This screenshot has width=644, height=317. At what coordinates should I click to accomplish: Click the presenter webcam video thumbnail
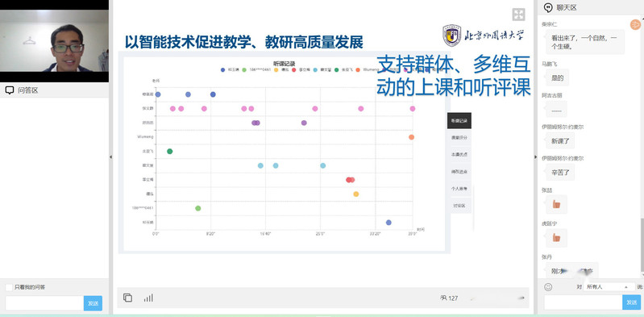click(x=54, y=40)
